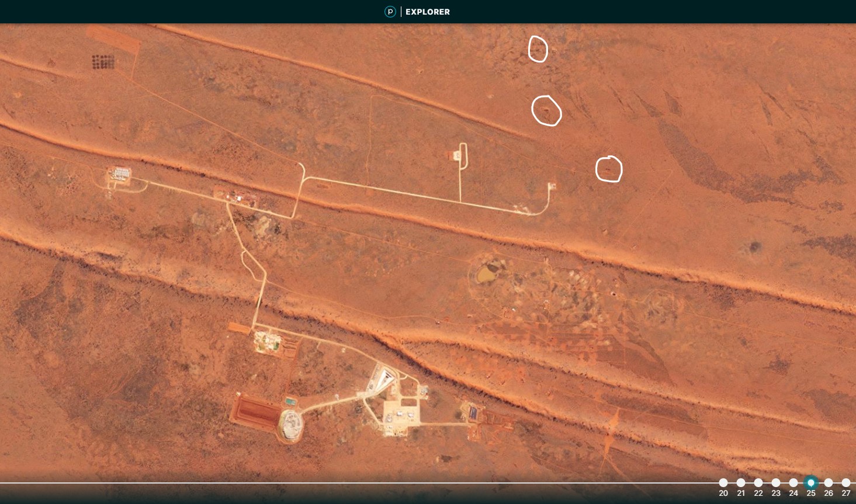Select timeline marker 20

point(723,483)
